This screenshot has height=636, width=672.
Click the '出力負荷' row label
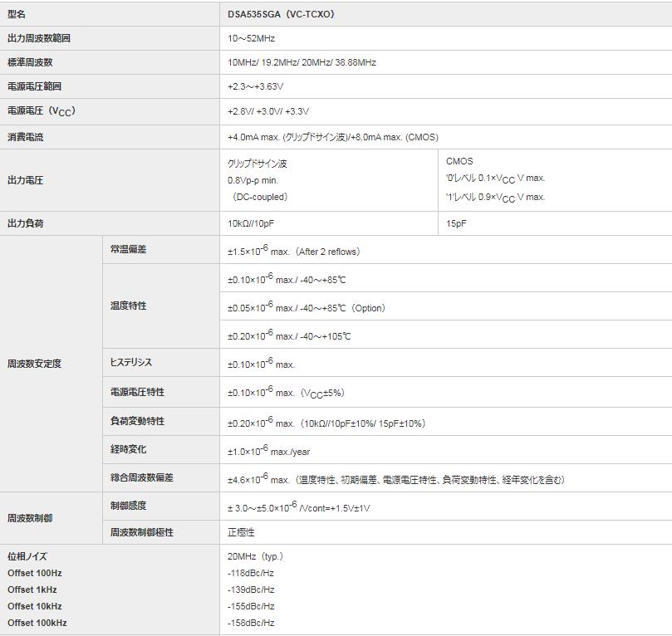click(25, 223)
